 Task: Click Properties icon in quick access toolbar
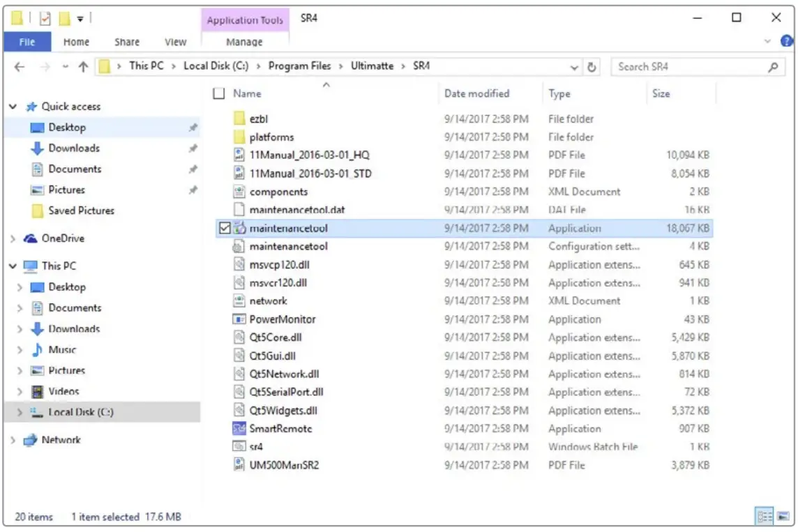point(45,19)
